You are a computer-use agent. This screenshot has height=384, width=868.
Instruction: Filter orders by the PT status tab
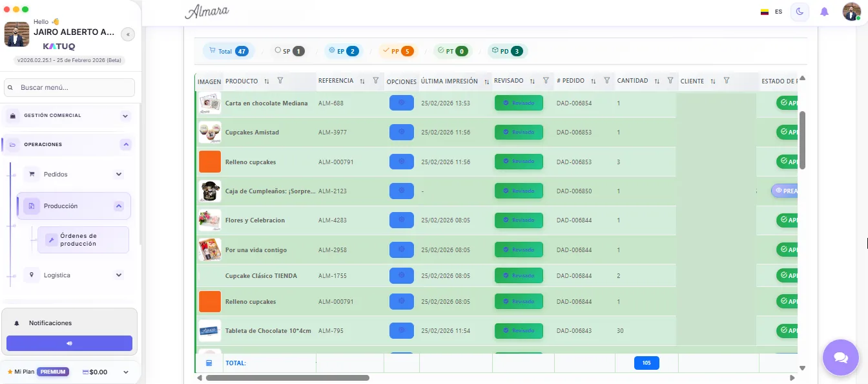(x=452, y=51)
